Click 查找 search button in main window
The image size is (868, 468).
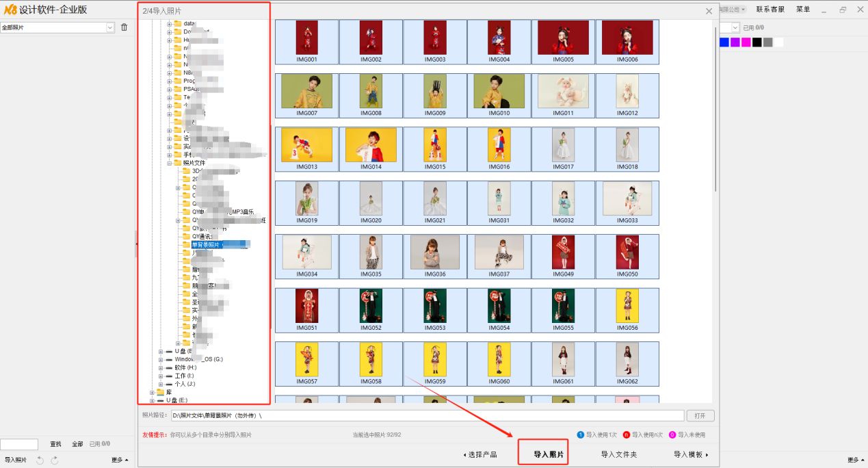(x=55, y=444)
